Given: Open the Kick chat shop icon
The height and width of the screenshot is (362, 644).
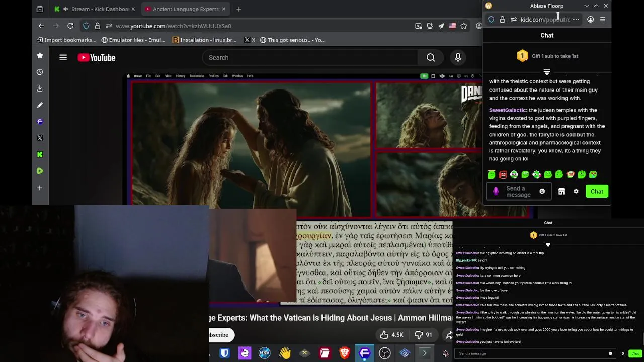Looking at the screenshot, I should [x=561, y=191].
